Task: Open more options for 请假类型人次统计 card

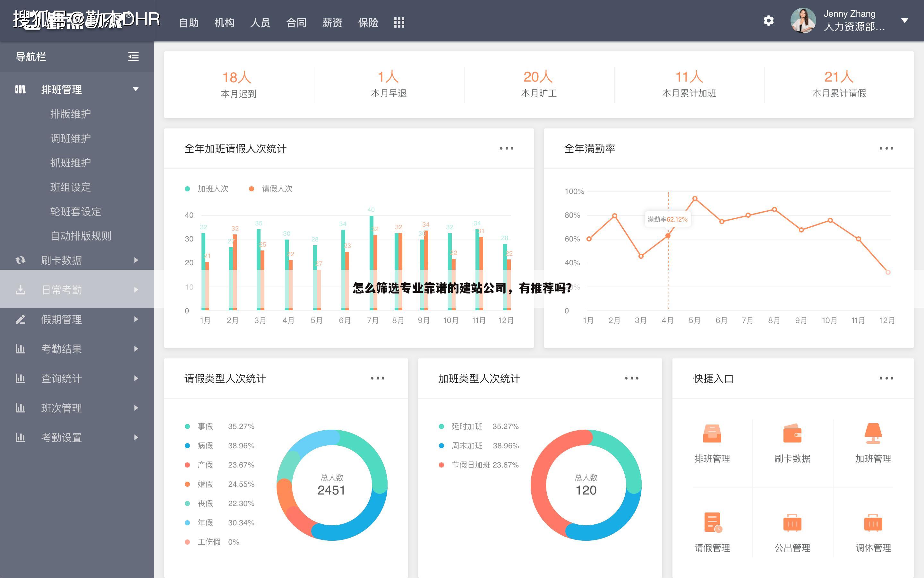Action: click(x=377, y=378)
